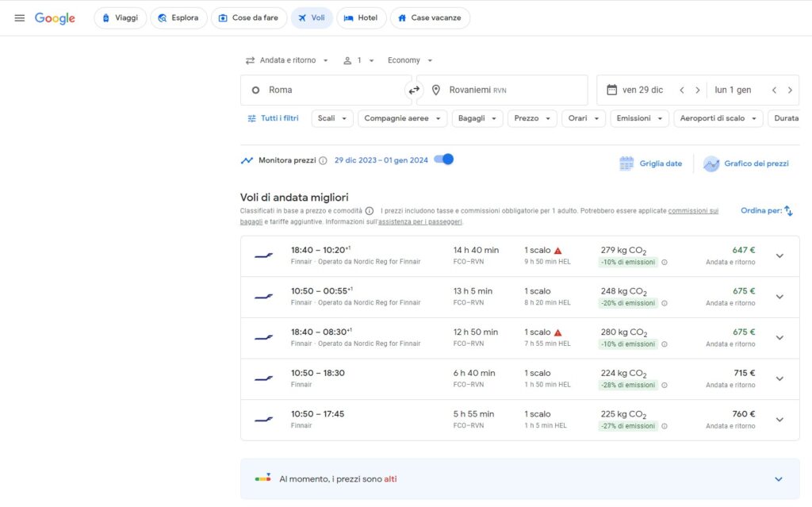Click emissions info icon for 279 kg CO2 flight

tap(665, 263)
